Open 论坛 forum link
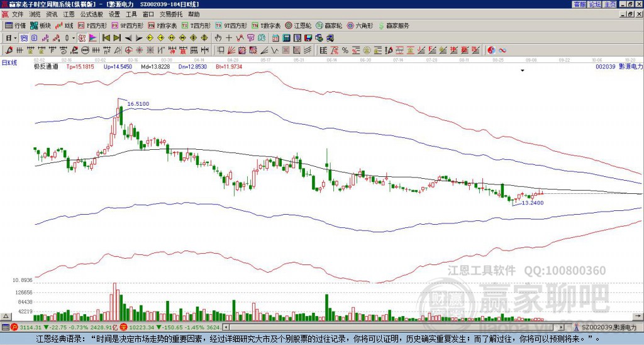644x345 pixels. [595, 4]
